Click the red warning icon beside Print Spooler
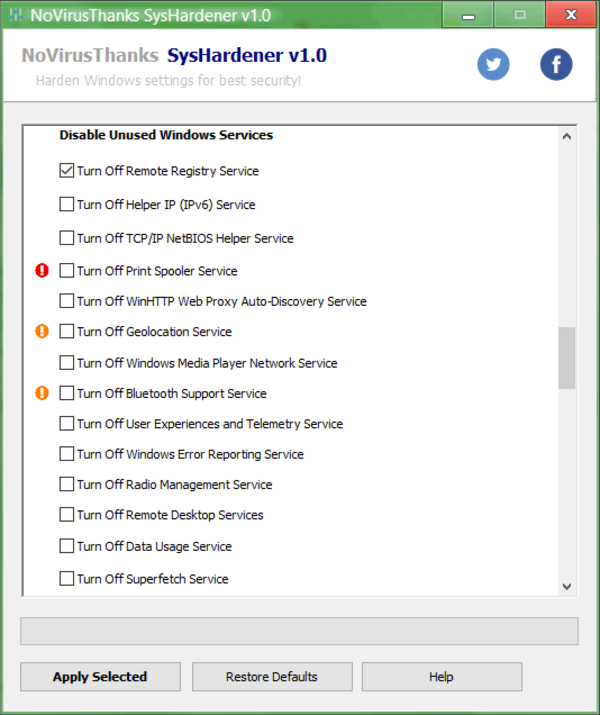 [x=42, y=270]
